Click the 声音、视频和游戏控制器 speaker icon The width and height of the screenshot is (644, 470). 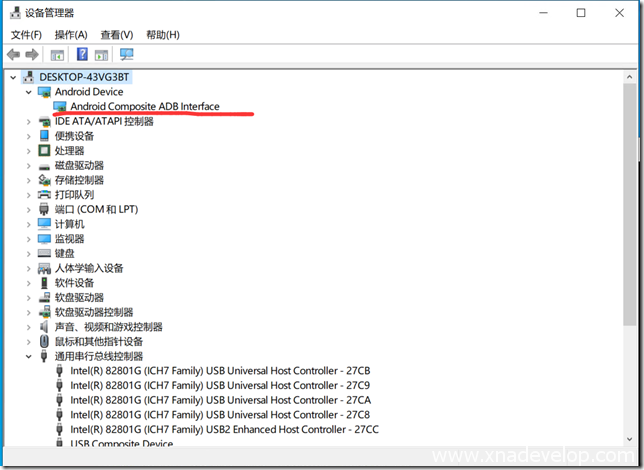click(45, 327)
